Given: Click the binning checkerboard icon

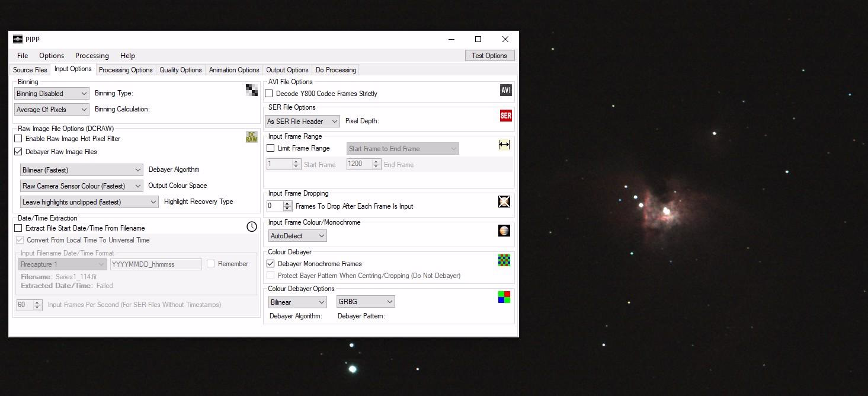Looking at the screenshot, I should click(252, 90).
